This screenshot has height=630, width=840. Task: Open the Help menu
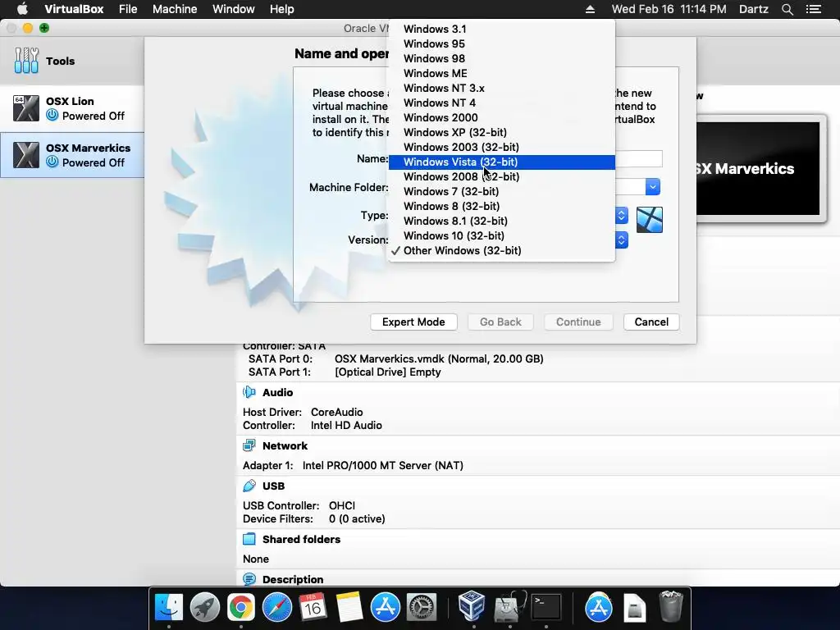point(282,9)
